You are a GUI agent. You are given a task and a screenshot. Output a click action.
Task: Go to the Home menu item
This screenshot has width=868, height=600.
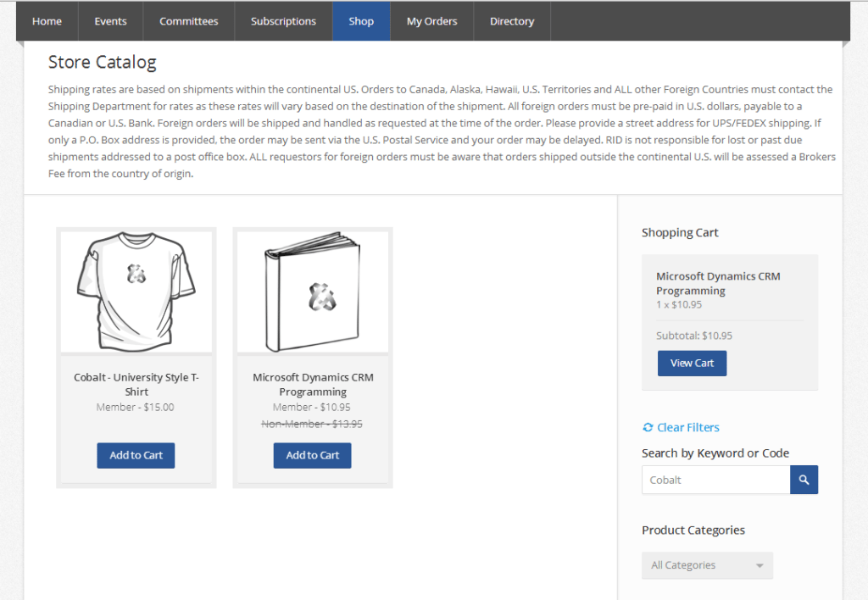47,21
